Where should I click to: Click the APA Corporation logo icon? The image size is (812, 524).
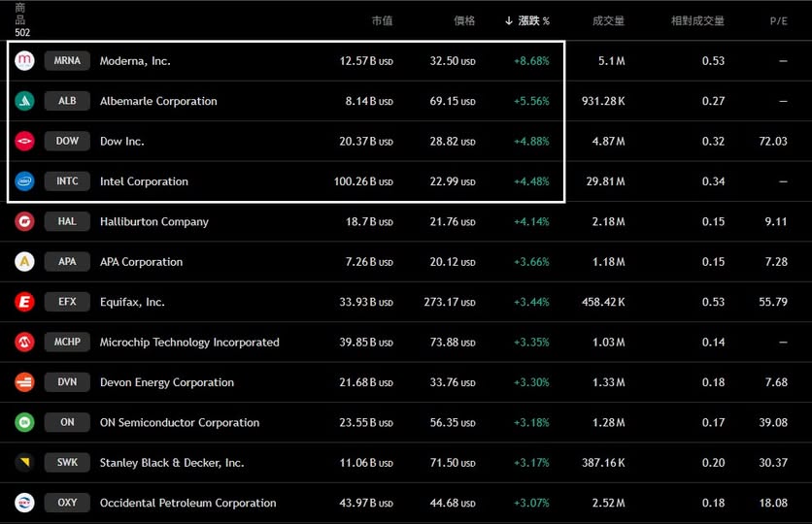pyautogui.click(x=24, y=262)
